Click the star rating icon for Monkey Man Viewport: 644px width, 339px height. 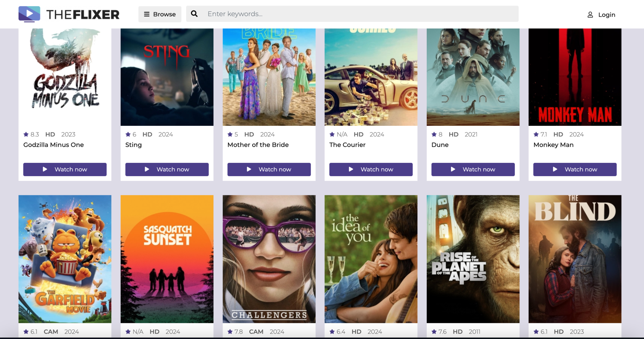[536, 134]
